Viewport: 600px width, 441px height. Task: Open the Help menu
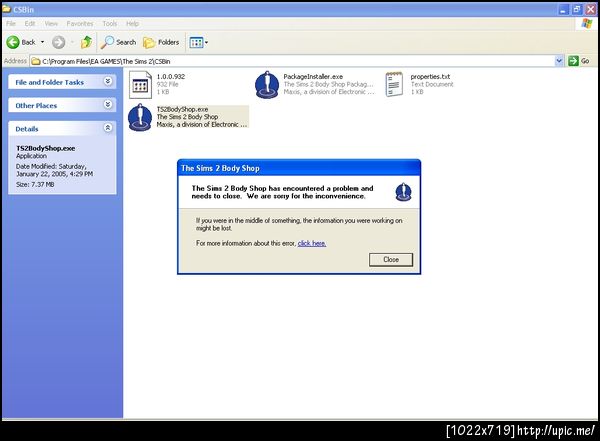click(132, 24)
